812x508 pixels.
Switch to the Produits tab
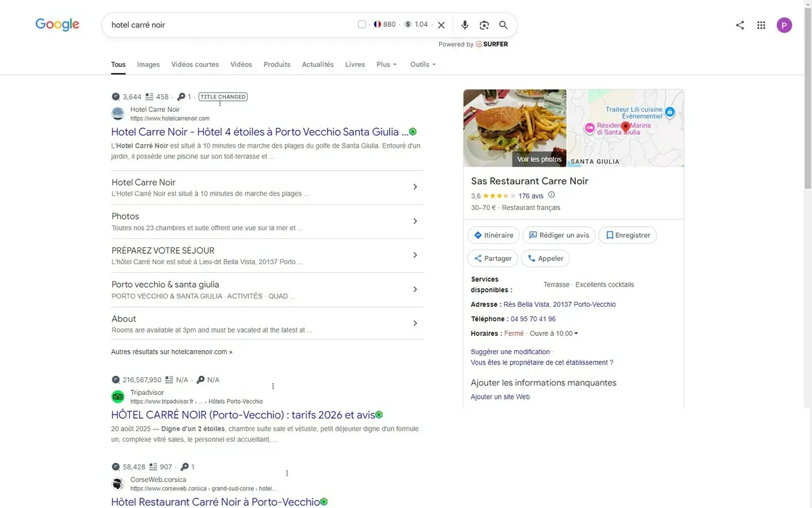[277, 64]
